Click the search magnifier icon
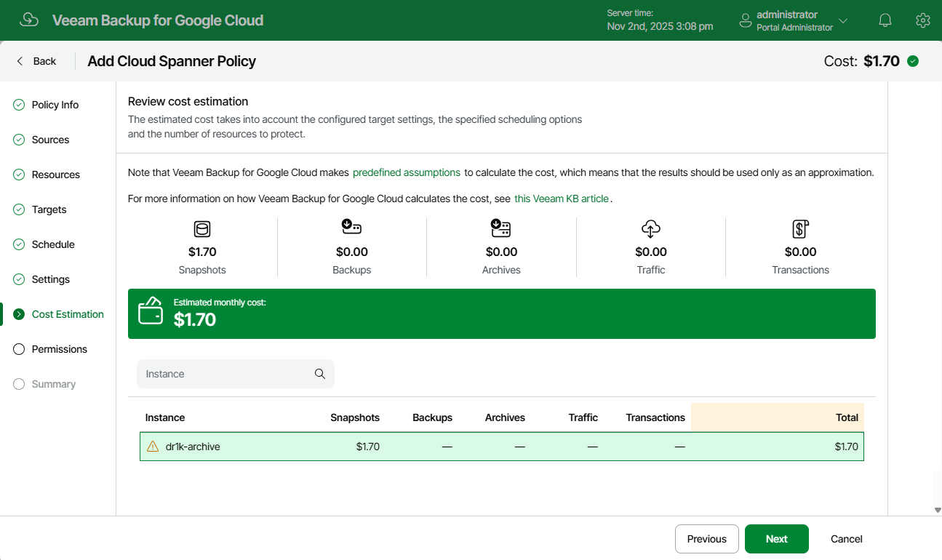 (320, 374)
